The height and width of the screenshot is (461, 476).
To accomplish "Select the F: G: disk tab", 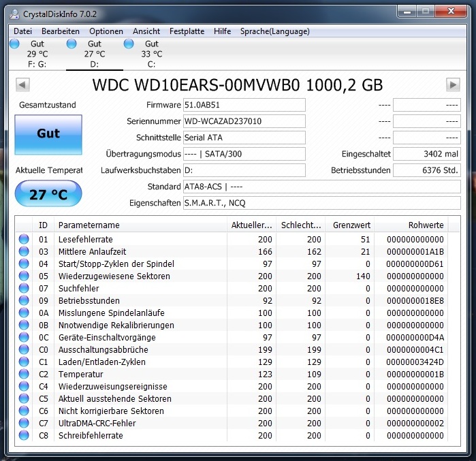I will click(37, 54).
